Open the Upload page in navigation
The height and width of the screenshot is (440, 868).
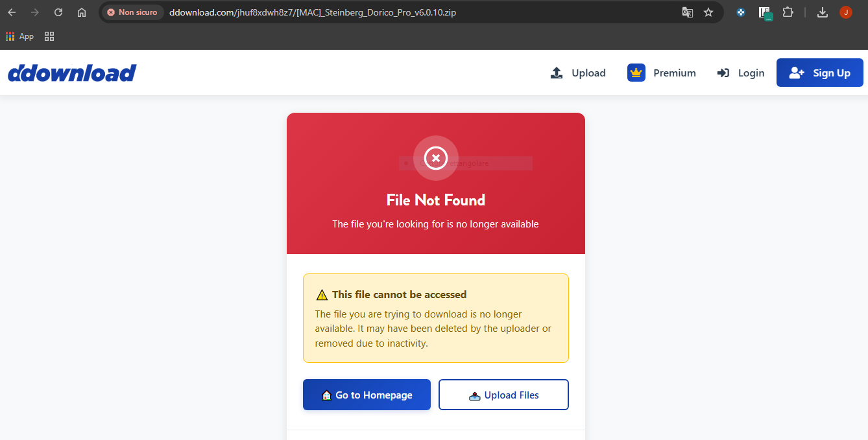click(578, 73)
